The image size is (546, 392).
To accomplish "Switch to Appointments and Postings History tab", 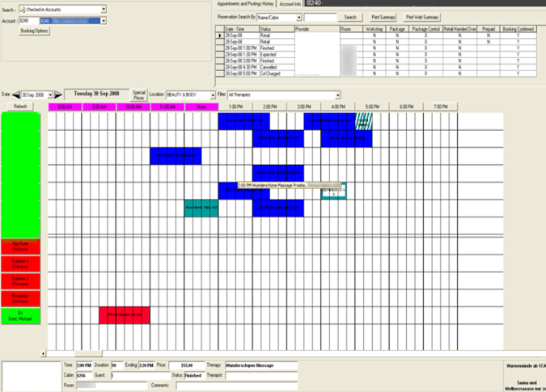I will click(x=245, y=3).
